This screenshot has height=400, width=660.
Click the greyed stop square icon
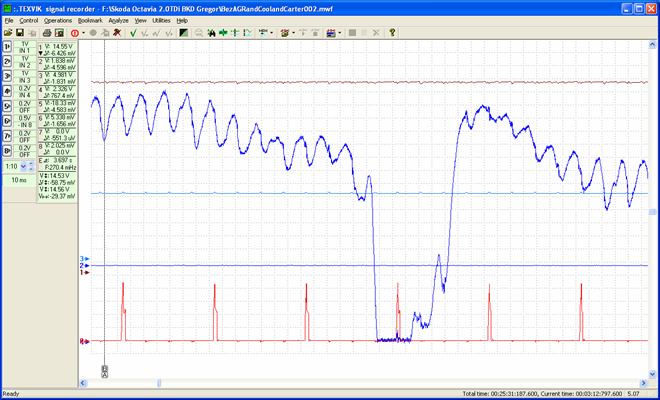(x=353, y=33)
